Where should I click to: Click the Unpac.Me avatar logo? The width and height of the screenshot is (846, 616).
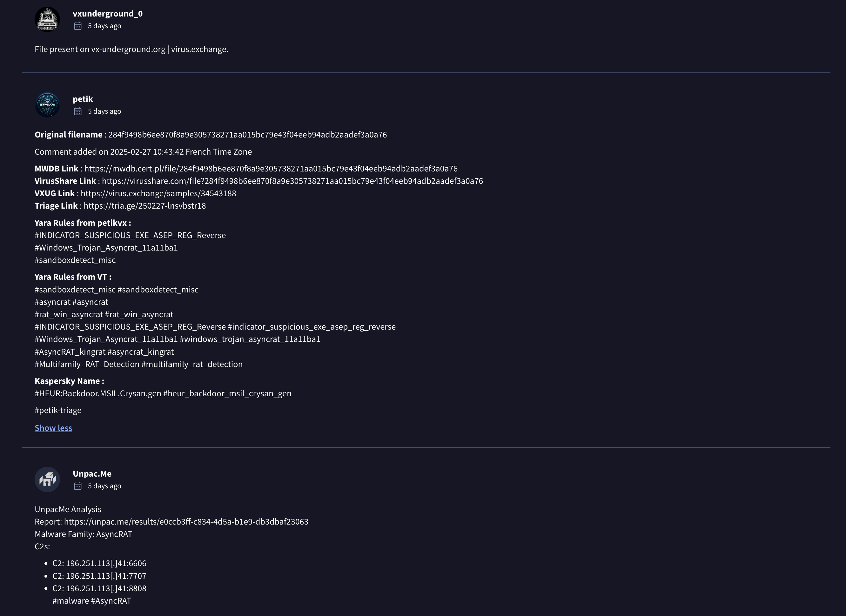point(47,479)
